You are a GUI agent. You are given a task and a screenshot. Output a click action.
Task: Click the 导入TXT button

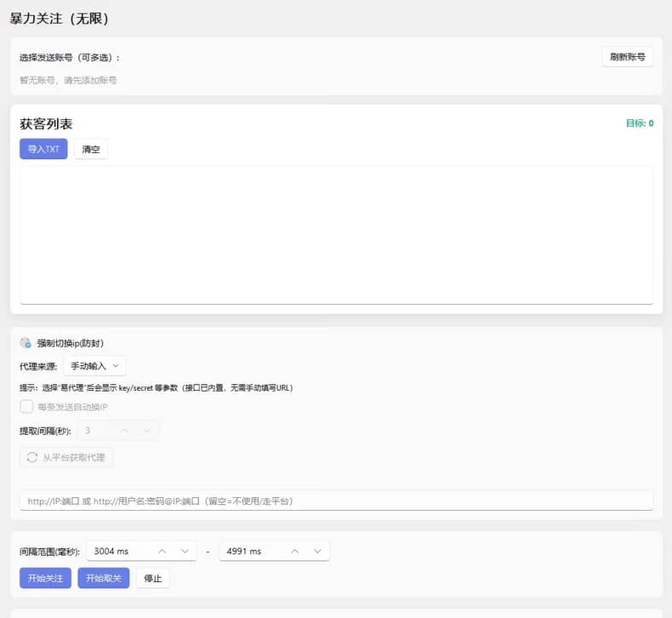tap(43, 149)
